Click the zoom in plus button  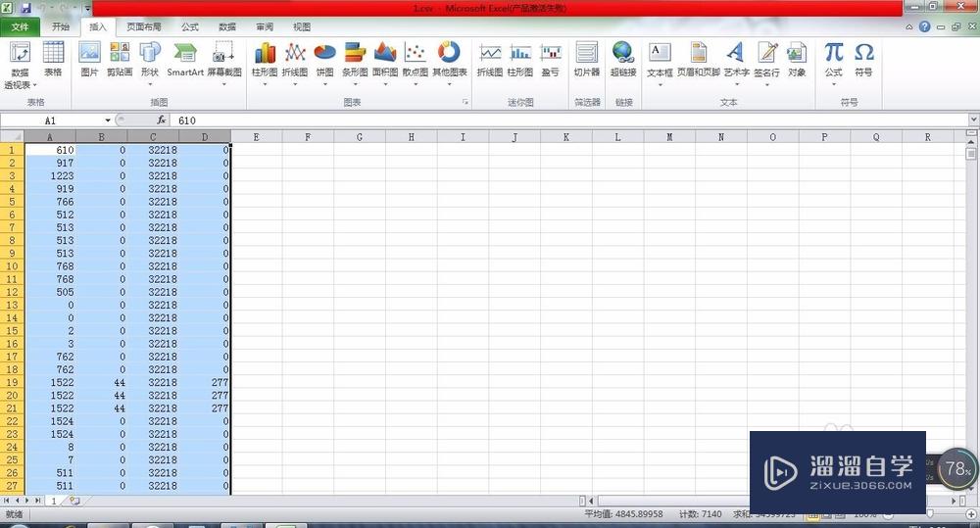click(972, 515)
